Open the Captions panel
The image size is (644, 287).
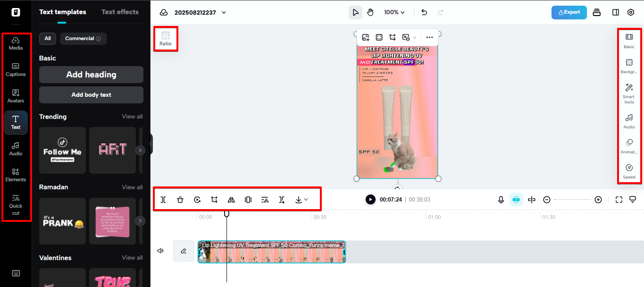(16, 69)
